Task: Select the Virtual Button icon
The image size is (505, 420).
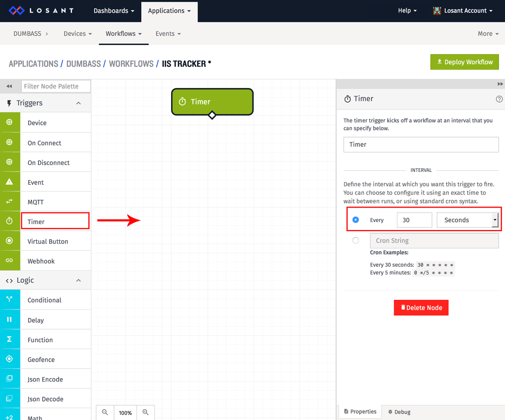Action: tap(10, 241)
